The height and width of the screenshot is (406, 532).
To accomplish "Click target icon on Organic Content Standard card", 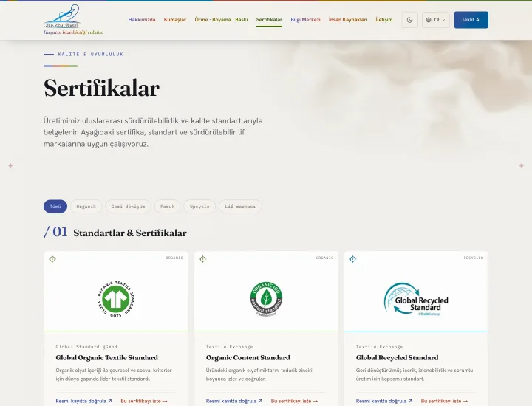I will [x=202, y=259].
